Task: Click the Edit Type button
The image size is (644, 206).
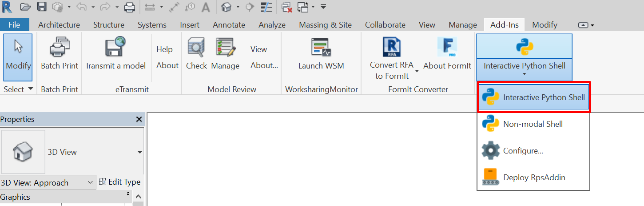Action: point(120,182)
